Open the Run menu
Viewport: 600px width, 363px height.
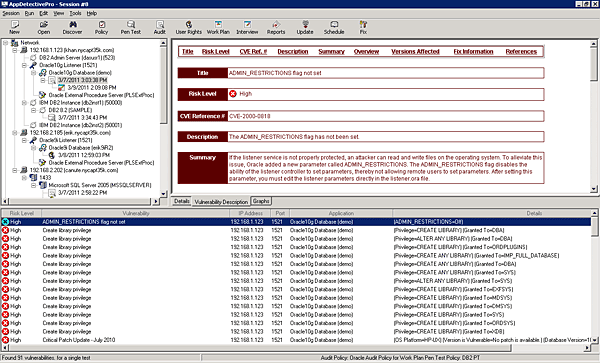[x=29, y=13]
